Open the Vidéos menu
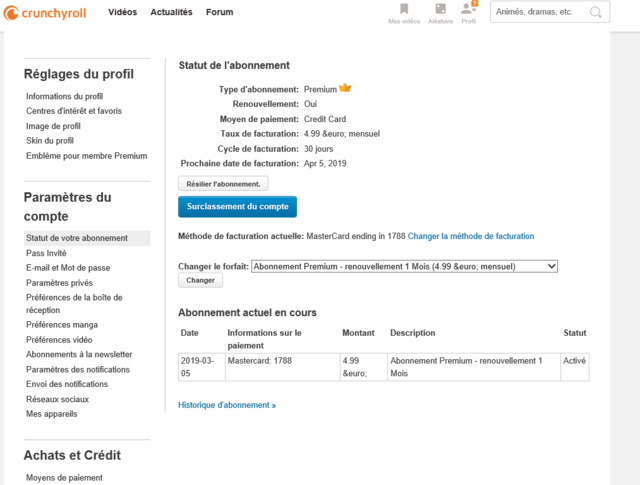This screenshot has height=485, width=640. coord(122,12)
